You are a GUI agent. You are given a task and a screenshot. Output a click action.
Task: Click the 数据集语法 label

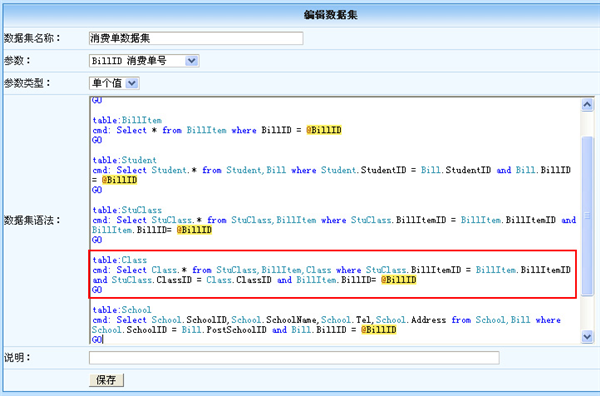32,220
